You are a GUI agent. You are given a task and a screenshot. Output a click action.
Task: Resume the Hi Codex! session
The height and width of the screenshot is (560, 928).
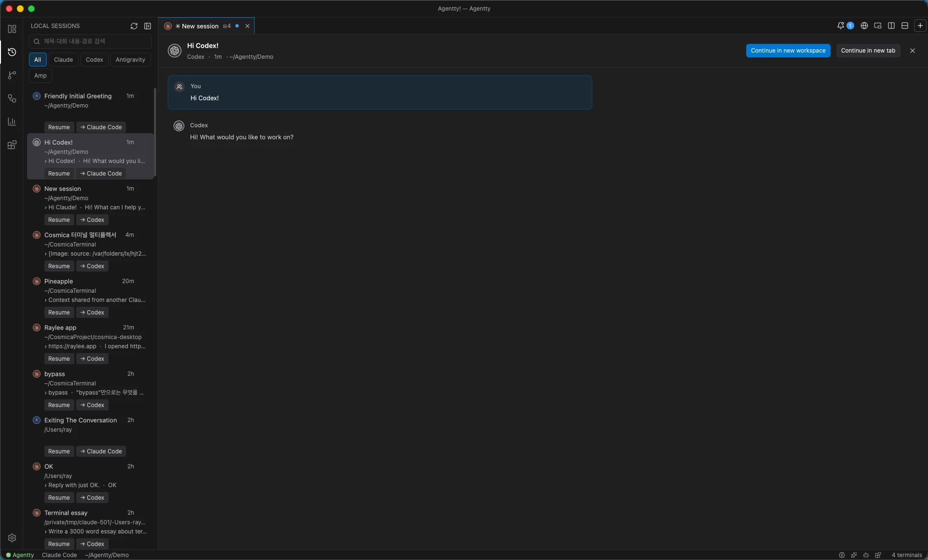(59, 174)
